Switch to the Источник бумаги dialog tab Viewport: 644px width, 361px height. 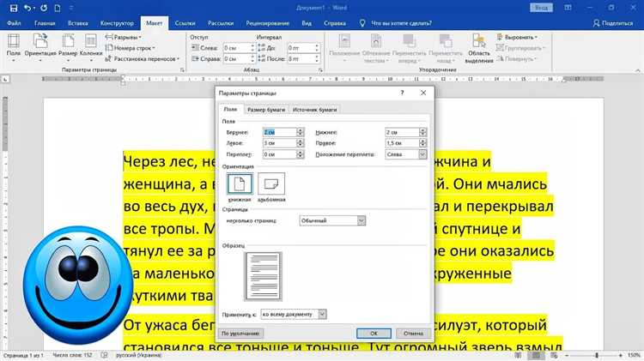[314, 110]
